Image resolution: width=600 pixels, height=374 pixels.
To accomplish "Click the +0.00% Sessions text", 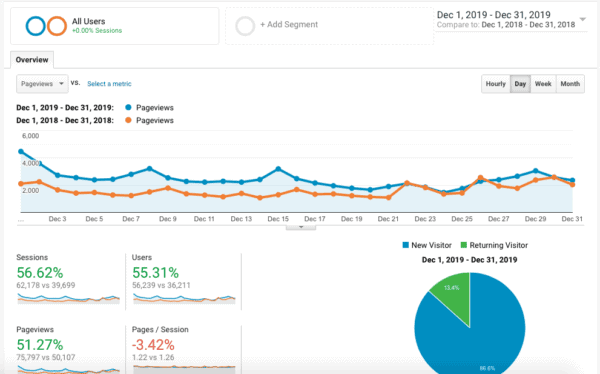I will pyautogui.click(x=97, y=31).
